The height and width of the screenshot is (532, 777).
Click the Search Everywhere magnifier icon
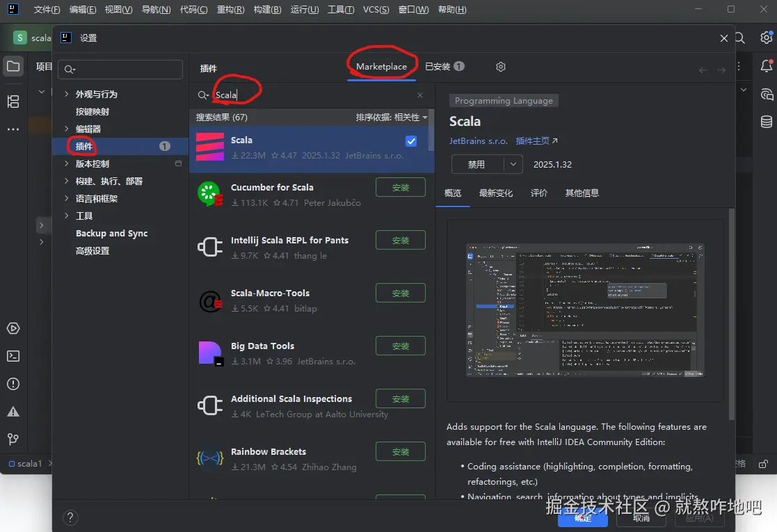pos(740,38)
